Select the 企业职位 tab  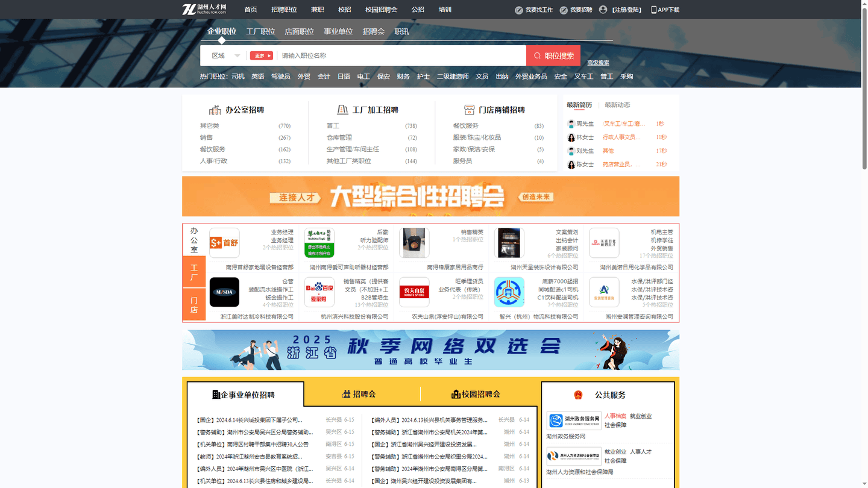(222, 31)
